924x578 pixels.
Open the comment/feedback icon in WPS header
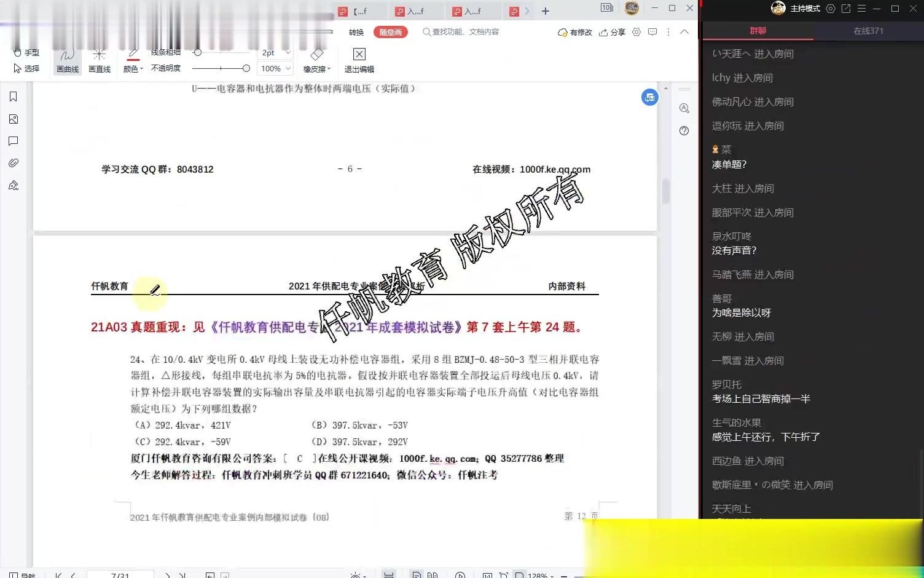[652, 32]
